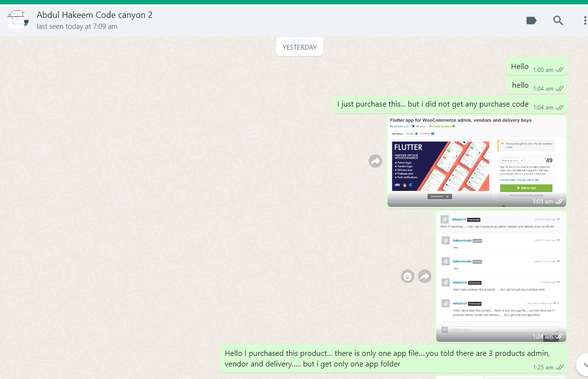Forward the Flutter app screenshot image
Viewport: 588px width, 379px height.
375,161
